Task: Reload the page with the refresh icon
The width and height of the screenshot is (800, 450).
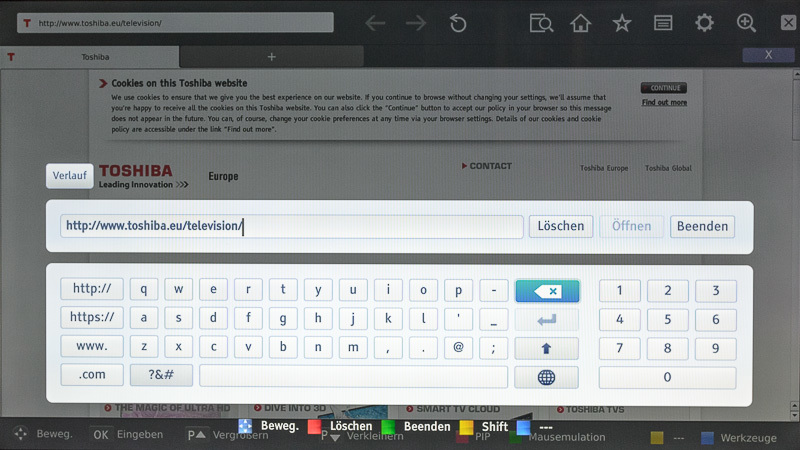Action: tap(458, 23)
